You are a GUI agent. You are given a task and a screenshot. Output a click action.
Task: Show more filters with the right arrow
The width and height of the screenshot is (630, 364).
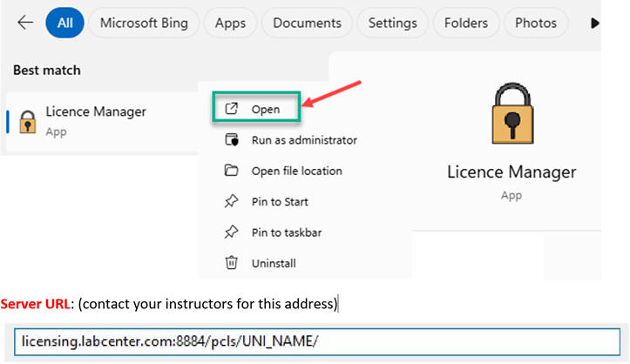click(594, 24)
